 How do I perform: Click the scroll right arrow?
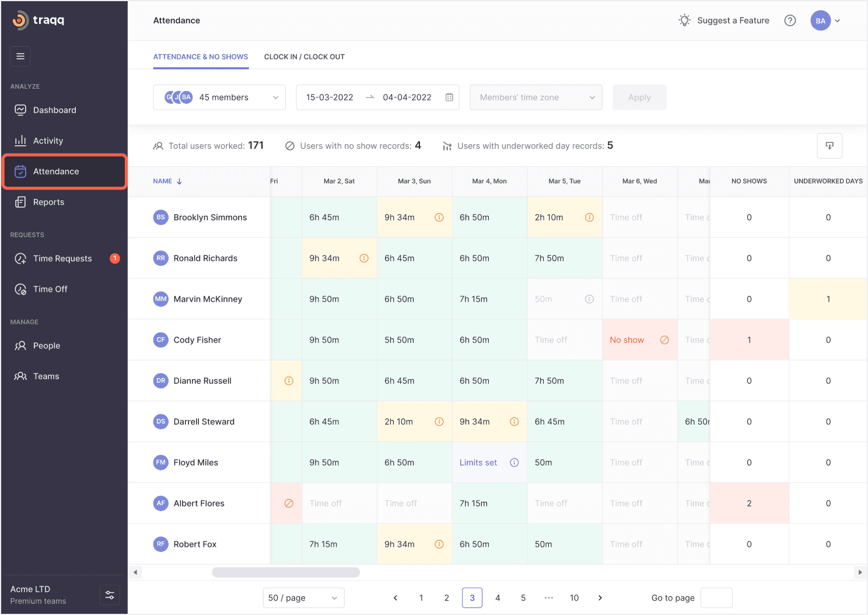pos(860,572)
